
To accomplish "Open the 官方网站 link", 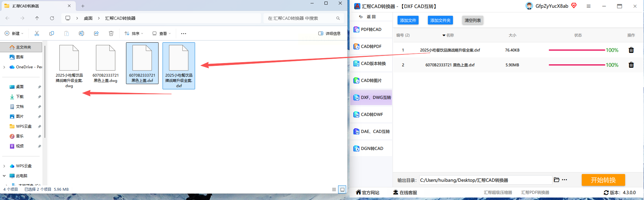I will [368, 193].
